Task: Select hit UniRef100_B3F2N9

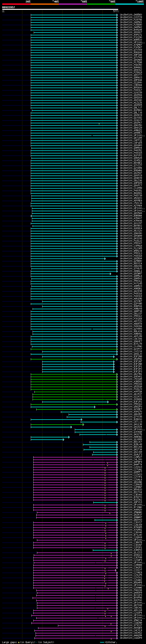Action: (x=131, y=357)
